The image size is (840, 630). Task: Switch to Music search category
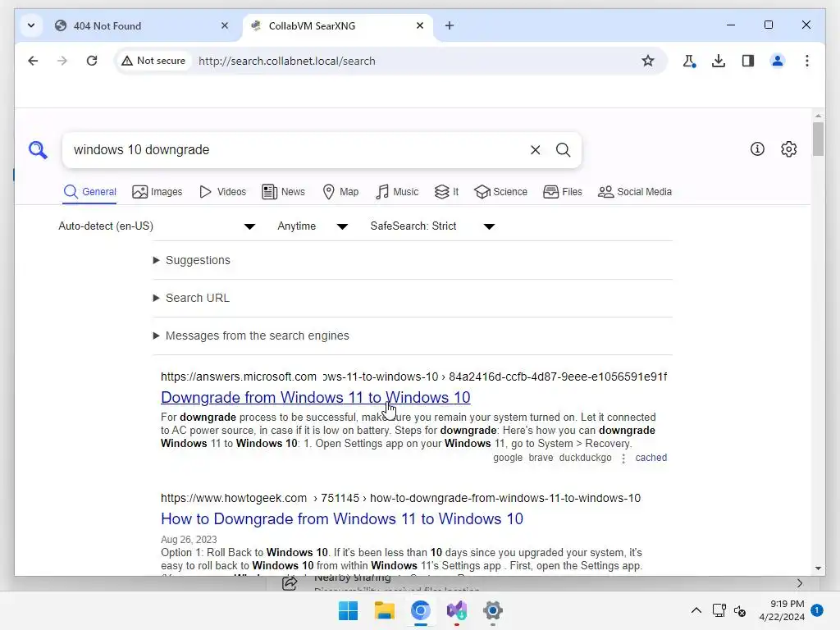point(397,192)
